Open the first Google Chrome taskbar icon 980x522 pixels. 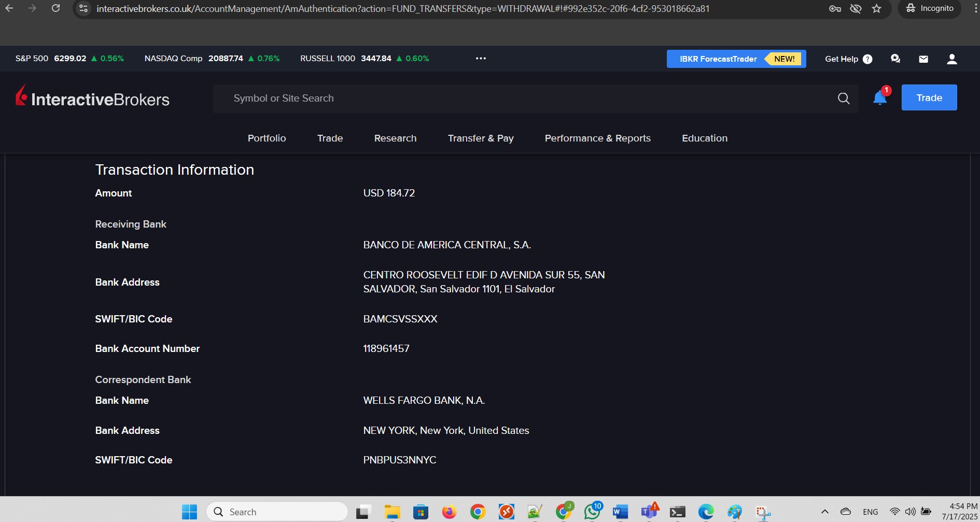click(x=478, y=512)
